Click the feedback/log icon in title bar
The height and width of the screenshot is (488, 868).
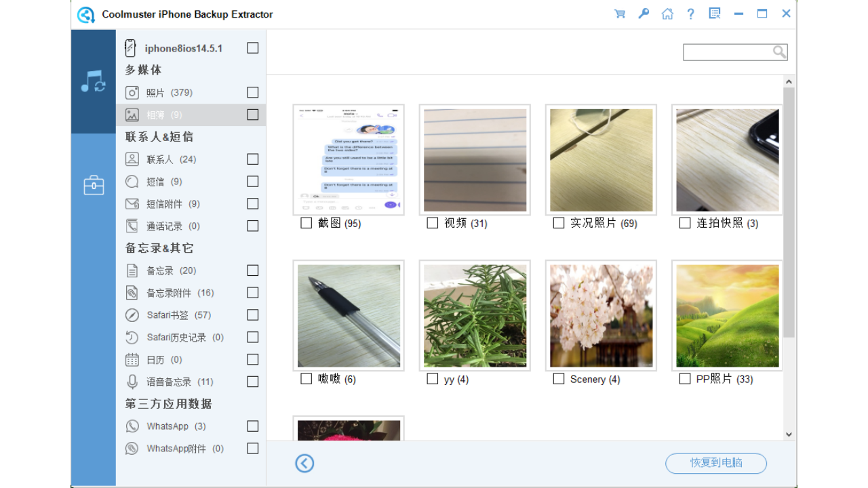tap(714, 13)
